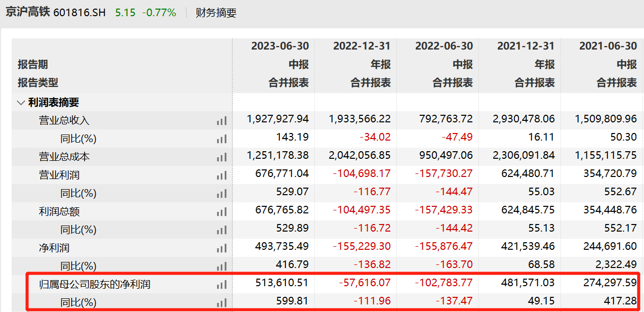644x312 pixels.
Task: Select the 归属母公司股东的净利润 row label
Action: tap(95, 284)
